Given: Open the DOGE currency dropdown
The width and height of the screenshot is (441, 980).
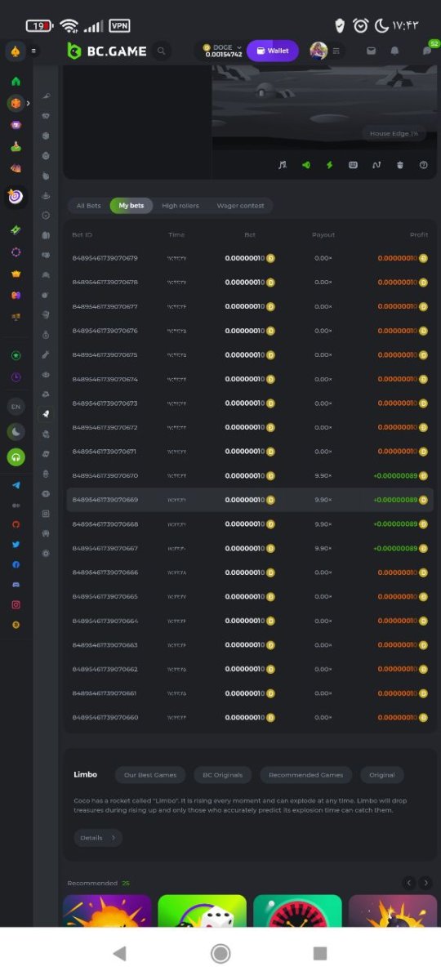Looking at the screenshot, I should 222,51.
